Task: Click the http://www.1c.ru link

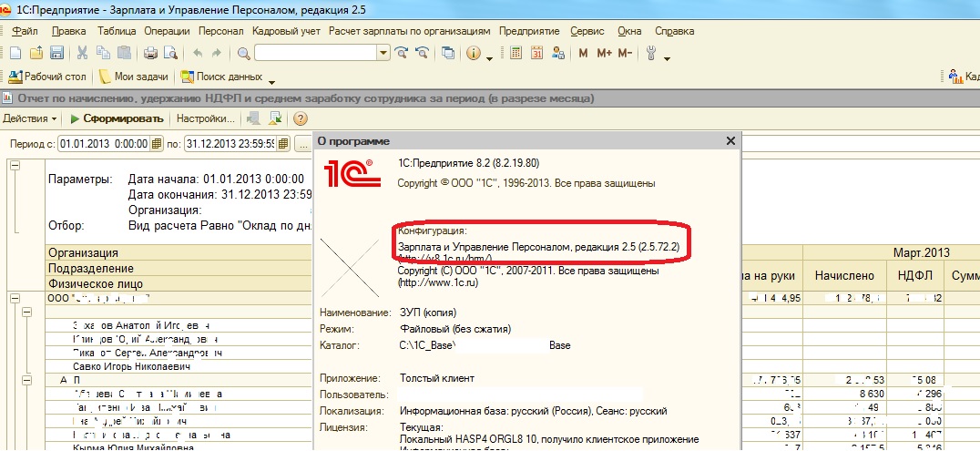Action: click(437, 282)
